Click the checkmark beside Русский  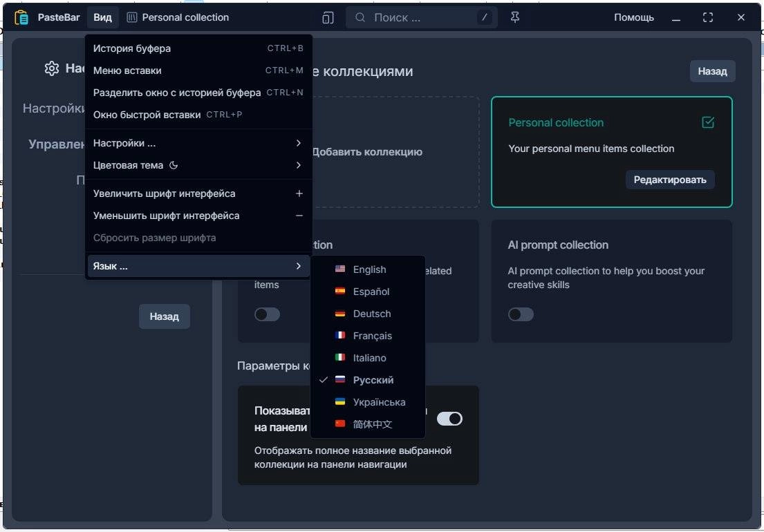point(323,379)
